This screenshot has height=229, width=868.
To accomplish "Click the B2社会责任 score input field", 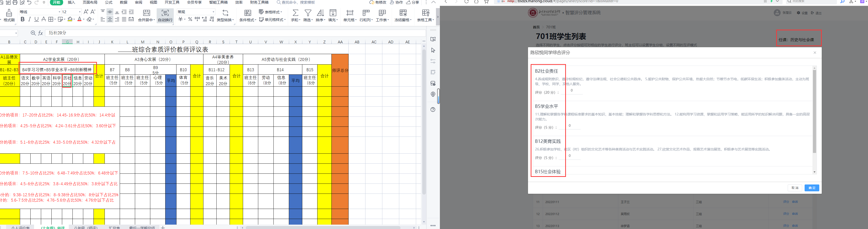I will [x=572, y=91].
